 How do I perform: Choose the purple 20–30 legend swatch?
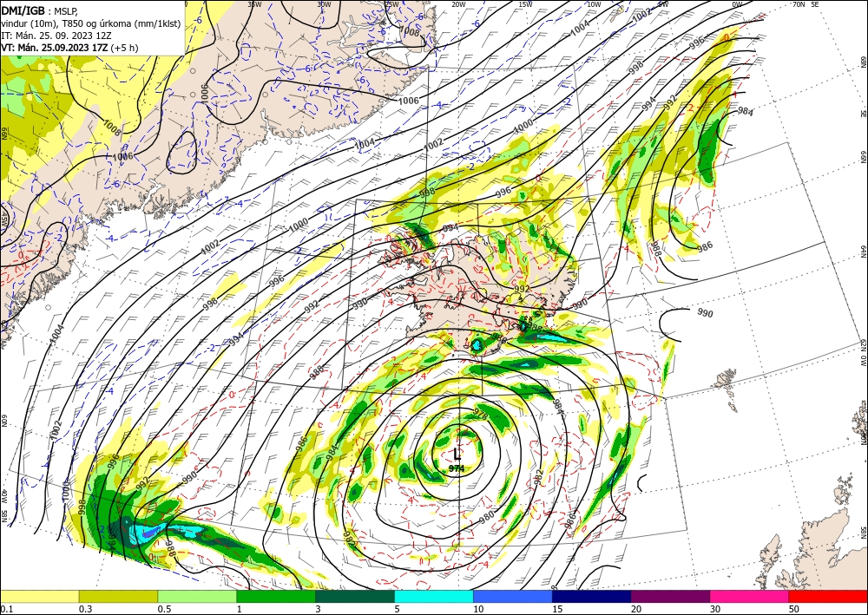[670, 597]
